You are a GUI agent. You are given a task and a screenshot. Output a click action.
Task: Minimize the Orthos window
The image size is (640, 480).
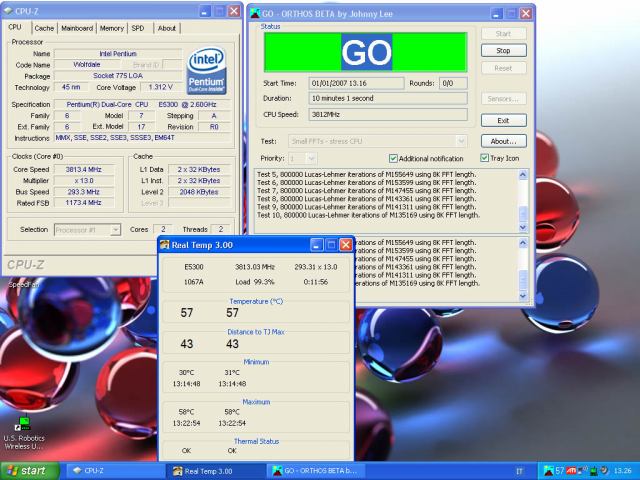pos(496,13)
